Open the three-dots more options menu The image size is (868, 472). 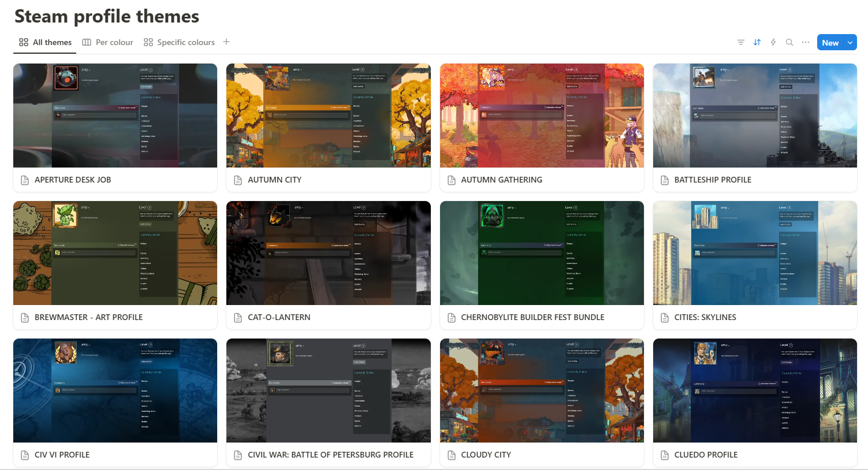click(x=806, y=42)
